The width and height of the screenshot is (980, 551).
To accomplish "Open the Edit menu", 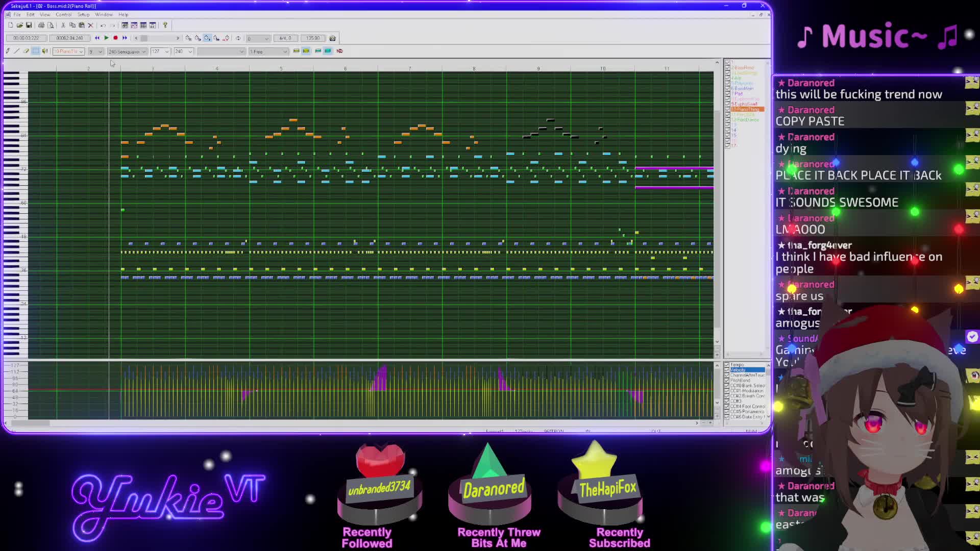I will (31, 14).
